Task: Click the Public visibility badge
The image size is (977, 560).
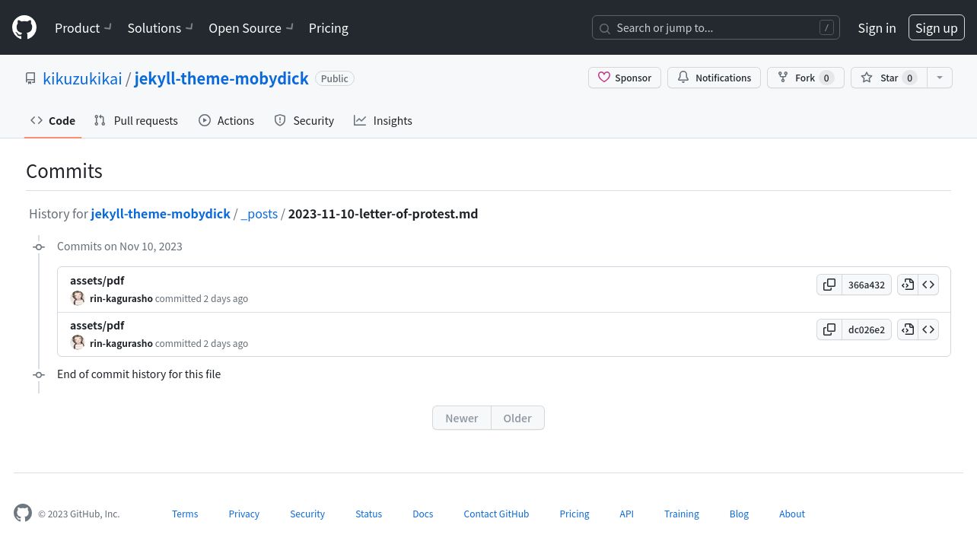Action: [335, 78]
